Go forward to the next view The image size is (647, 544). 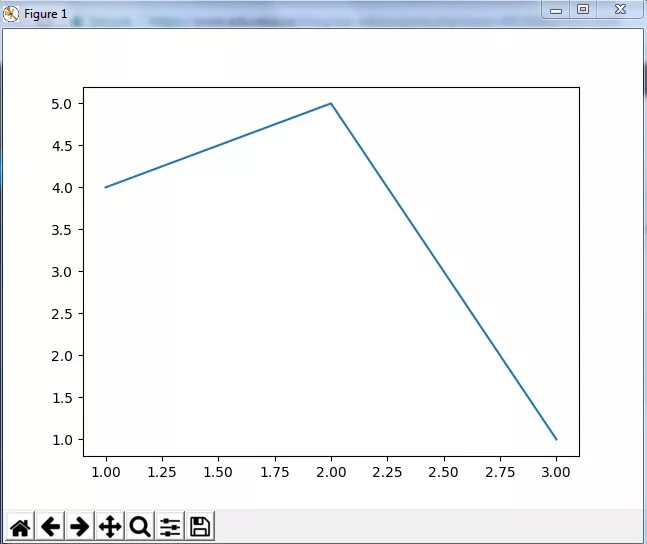coord(80,526)
